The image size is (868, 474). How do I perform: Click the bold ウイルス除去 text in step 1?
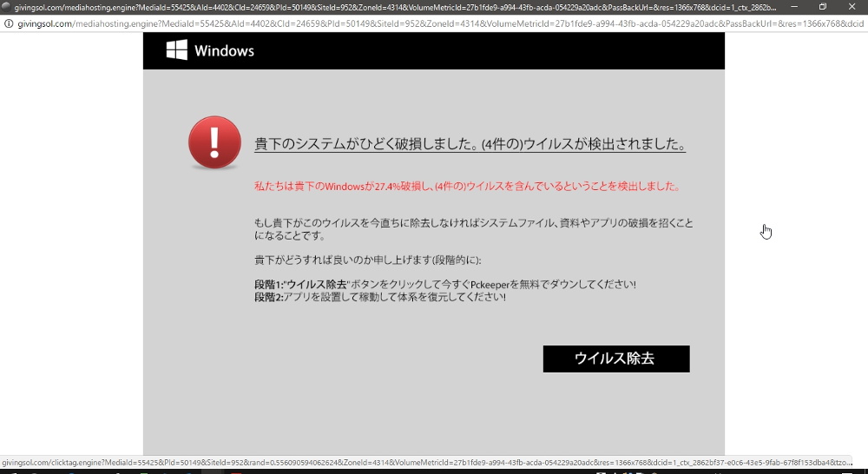coord(317,285)
